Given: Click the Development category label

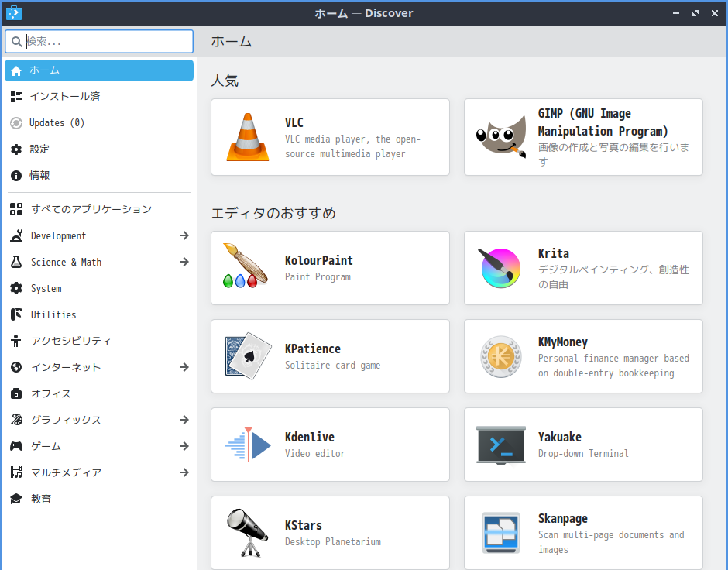Looking at the screenshot, I should (59, 235).
